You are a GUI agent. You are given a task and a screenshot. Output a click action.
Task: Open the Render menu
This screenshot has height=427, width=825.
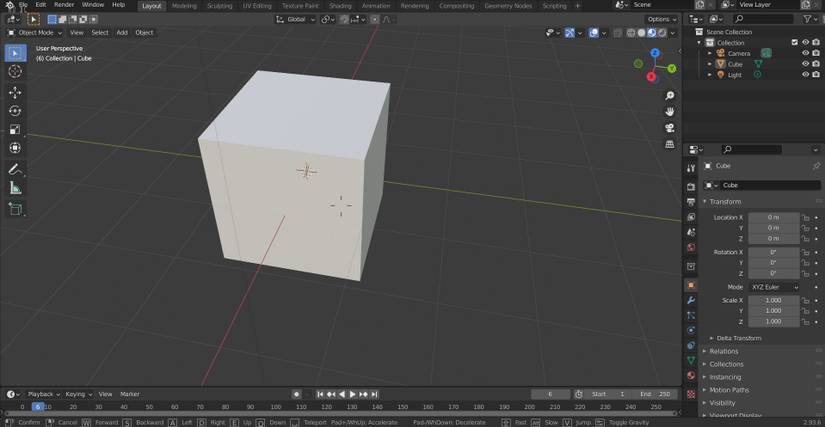tap(64, 5)
